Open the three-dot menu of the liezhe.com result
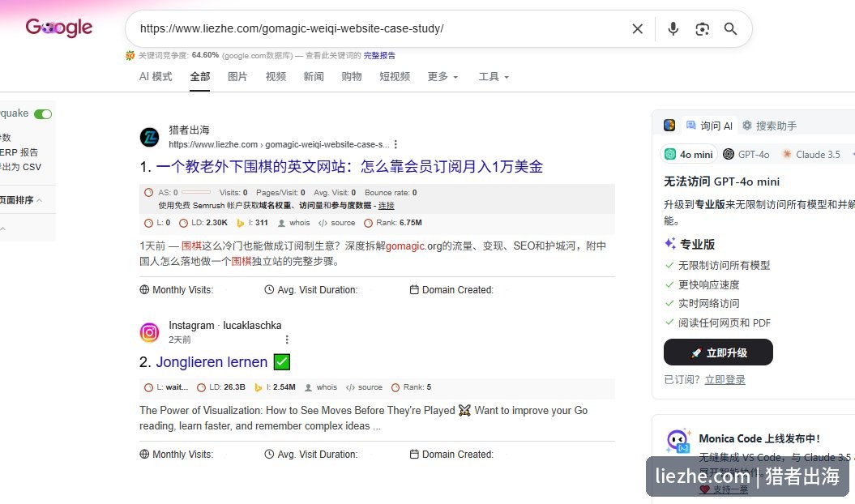Image resolution: width=855 pixels, height=504 pixels. 395,144
